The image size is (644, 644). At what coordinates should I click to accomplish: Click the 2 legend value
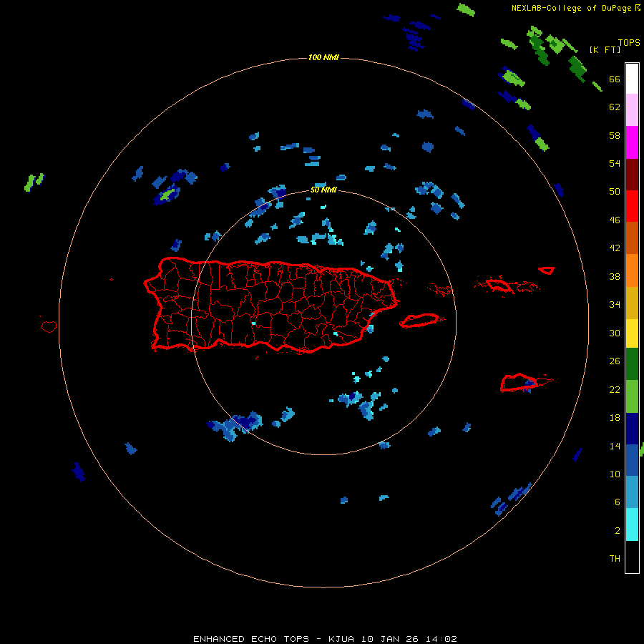tap(618, 531)
